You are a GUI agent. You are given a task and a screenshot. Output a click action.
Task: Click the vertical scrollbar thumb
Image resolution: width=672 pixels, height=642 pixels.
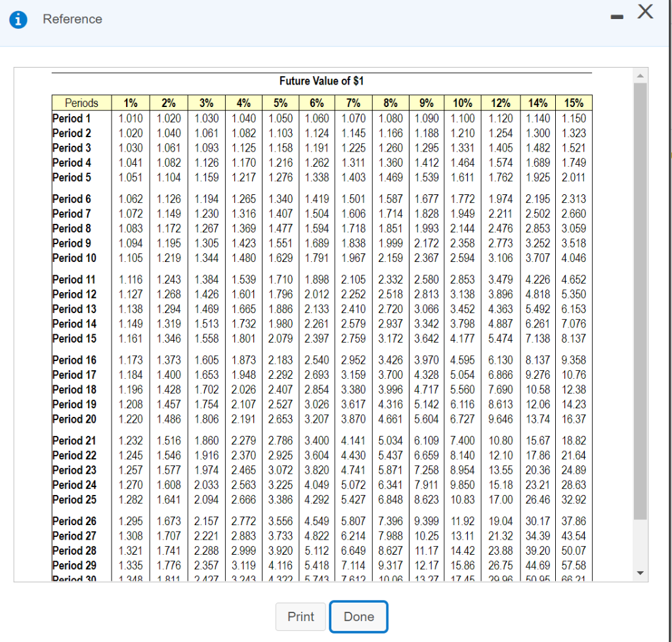click(640, 301)
